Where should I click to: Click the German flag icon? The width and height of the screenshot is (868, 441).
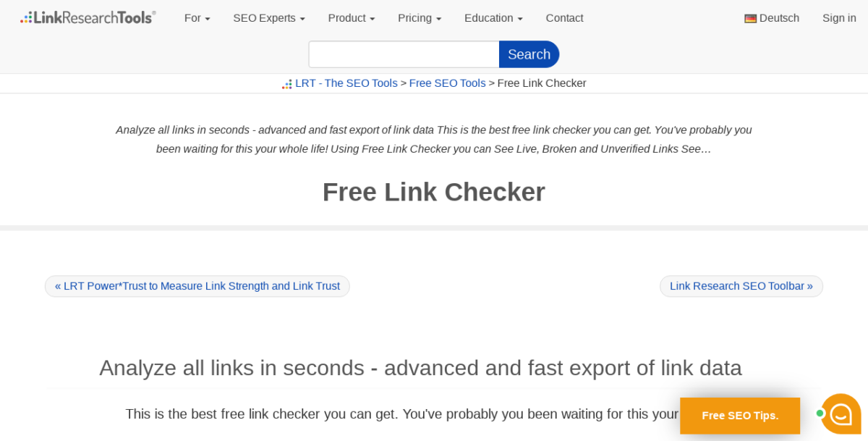pos(752,17)
